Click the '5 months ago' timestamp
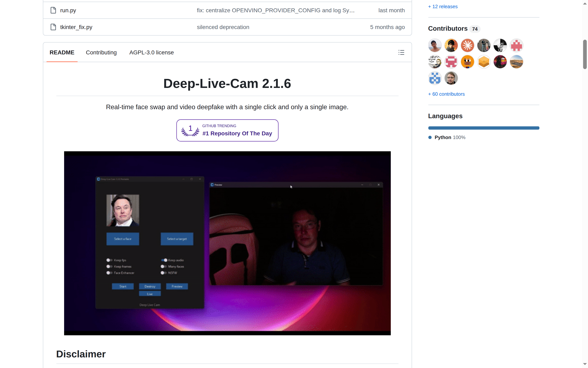Image resolution: width=588 pixels, height=368 pixels. coord(387,27)
